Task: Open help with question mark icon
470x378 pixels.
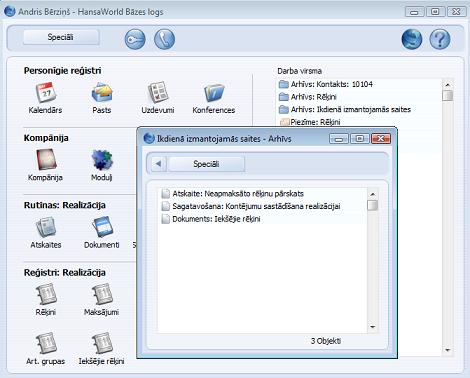Action: pos(440,39)
